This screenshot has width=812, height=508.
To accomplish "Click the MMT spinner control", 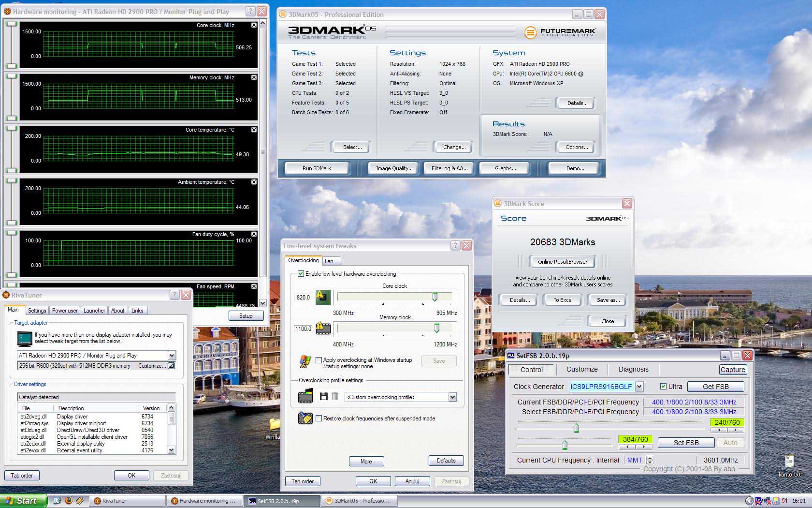I will click(650, 460).
